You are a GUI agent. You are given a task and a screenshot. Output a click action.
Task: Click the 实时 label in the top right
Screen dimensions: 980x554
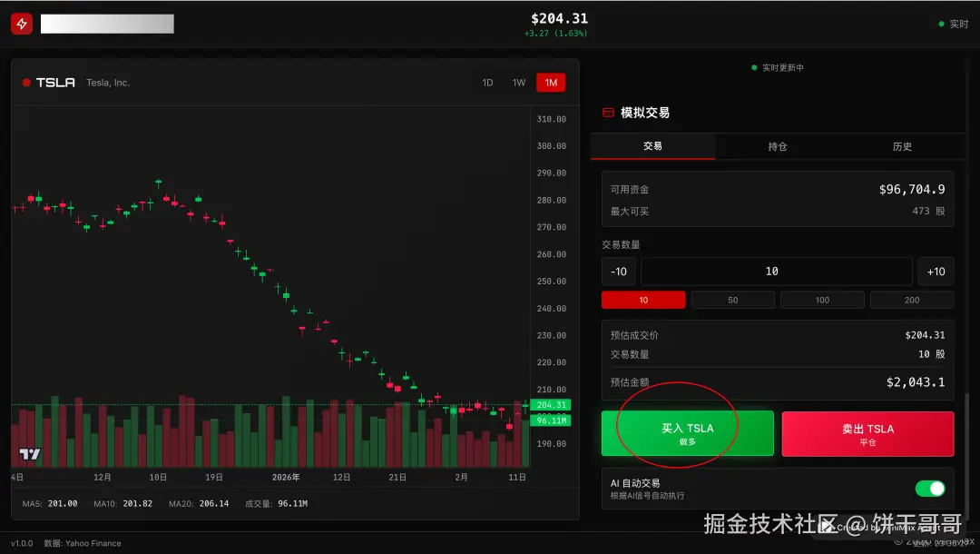click(x=959, y=24)
